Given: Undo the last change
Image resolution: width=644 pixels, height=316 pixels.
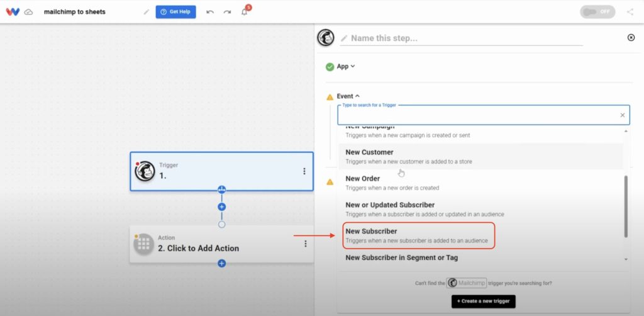Looking at the screenshot, I should [210, 12].
